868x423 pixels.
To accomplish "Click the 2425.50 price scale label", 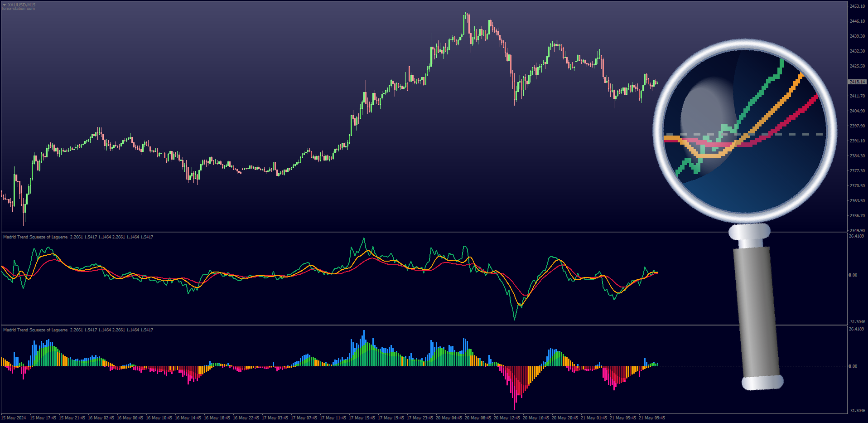I will point(857,66).
